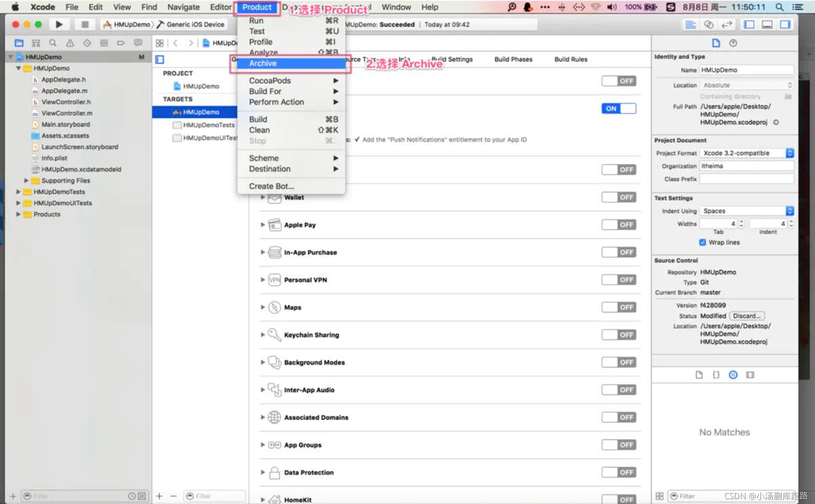Screen dimensions: 815x504
Task: Open the Issue navigator warning icon
Action: point(70,43)
